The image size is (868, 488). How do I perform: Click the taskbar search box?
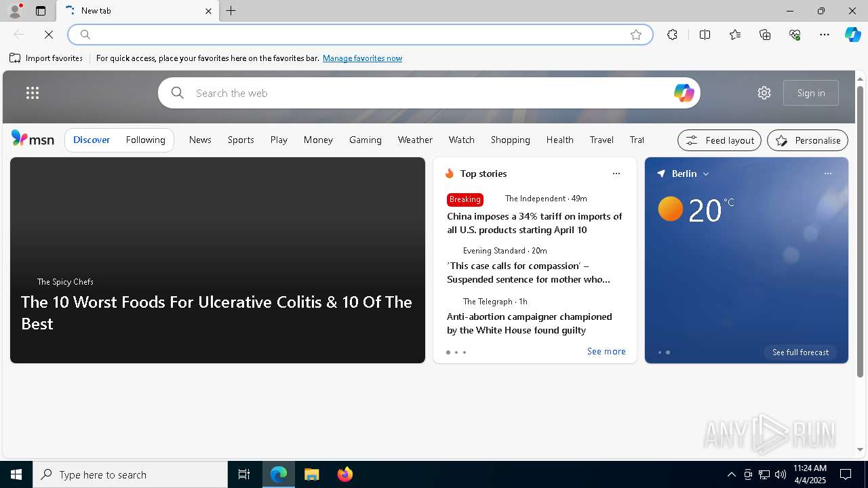[130, 474]
